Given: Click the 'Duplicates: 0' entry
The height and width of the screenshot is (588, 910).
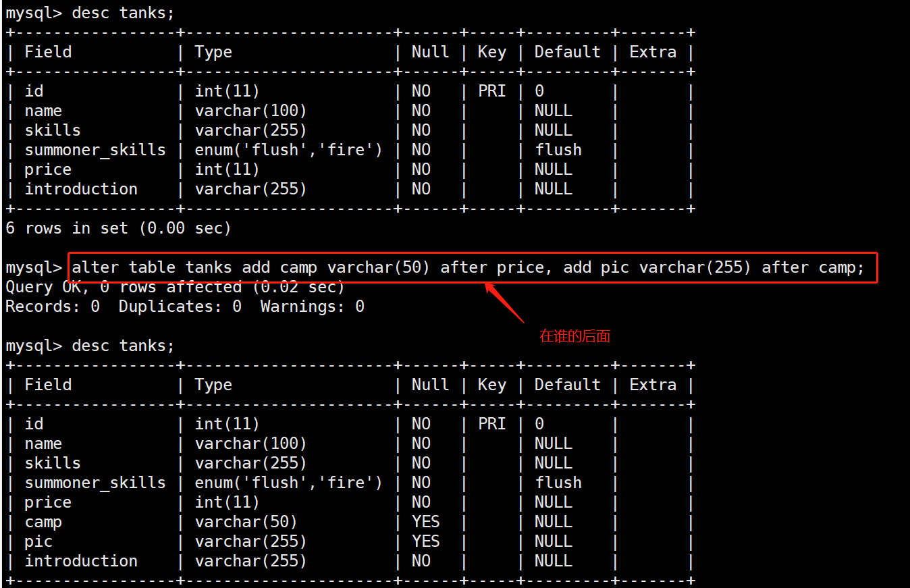Looking at the screenshot, I should coord(180,307).
